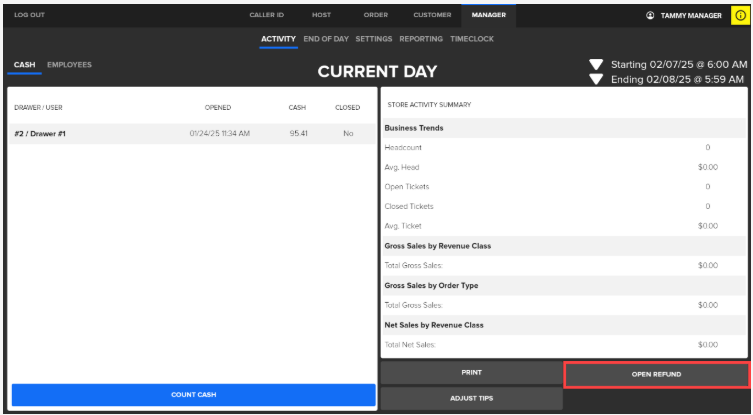This screenshot has width=753, height=415.
Task: Open the Caller ID tab
Action: (x=267, y=15)
